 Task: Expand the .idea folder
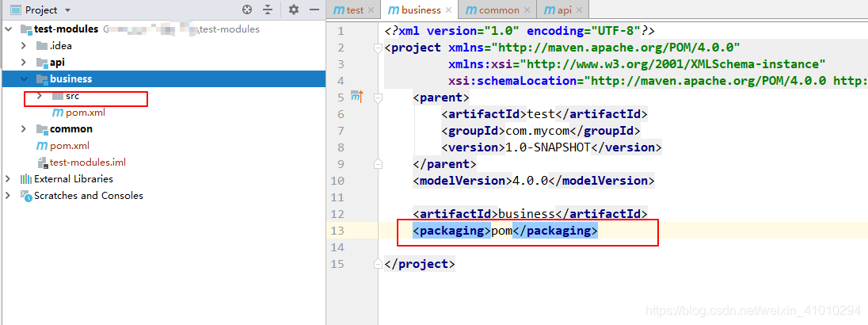click(23, 45)
